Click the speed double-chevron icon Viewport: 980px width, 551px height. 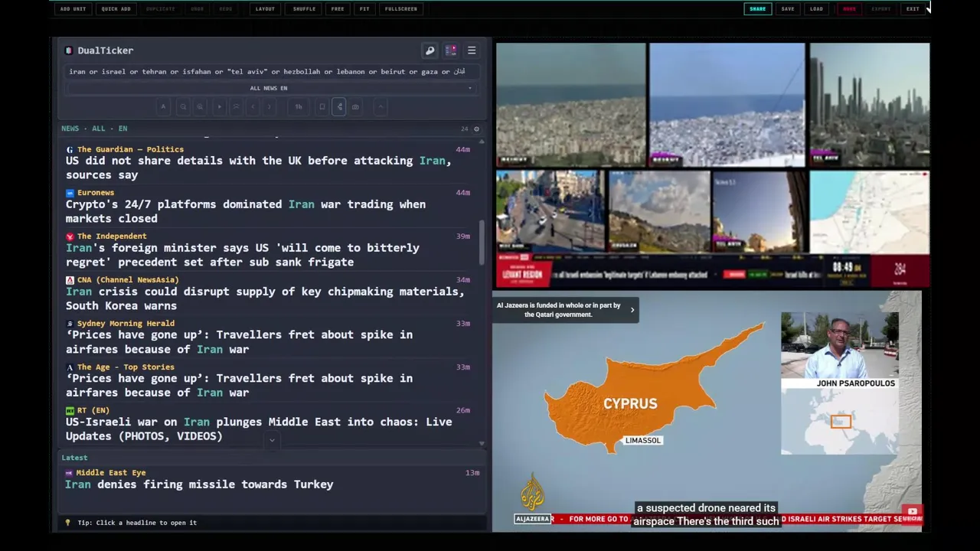pos(237,107)
